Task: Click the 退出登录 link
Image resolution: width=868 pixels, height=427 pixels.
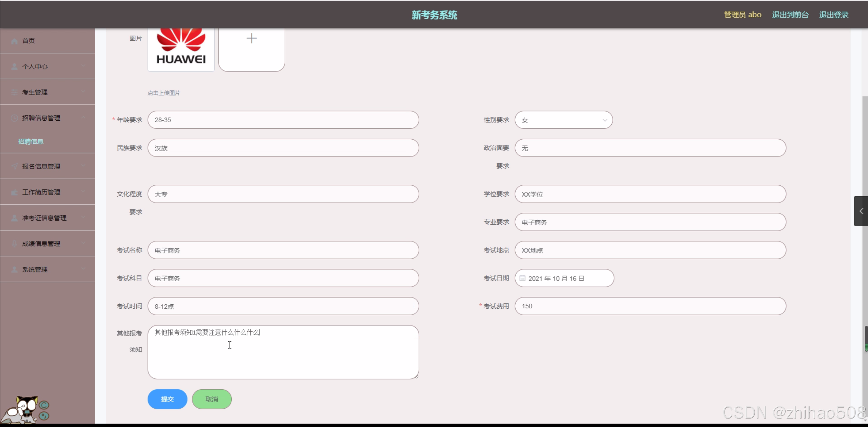Action: tap(833, 15)
